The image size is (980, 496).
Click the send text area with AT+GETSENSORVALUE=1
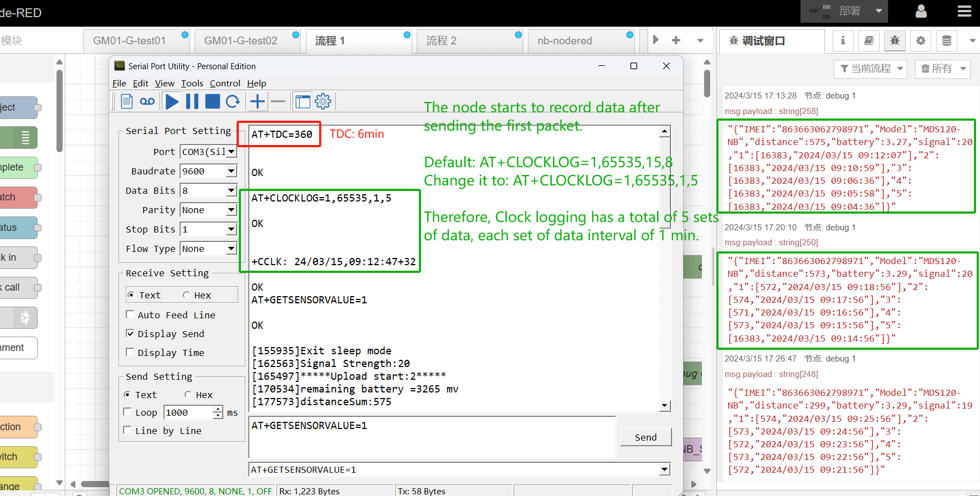coord(432,437)
